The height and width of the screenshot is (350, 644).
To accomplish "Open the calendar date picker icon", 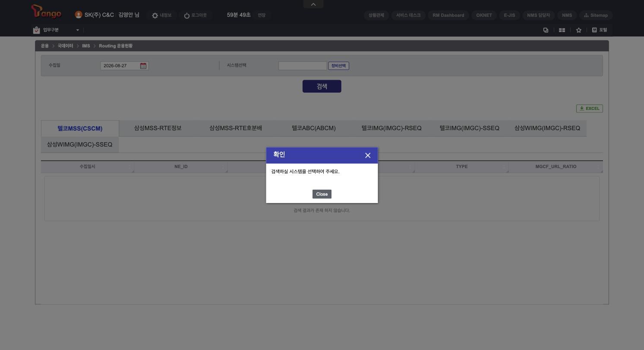I will coord(143,66).
